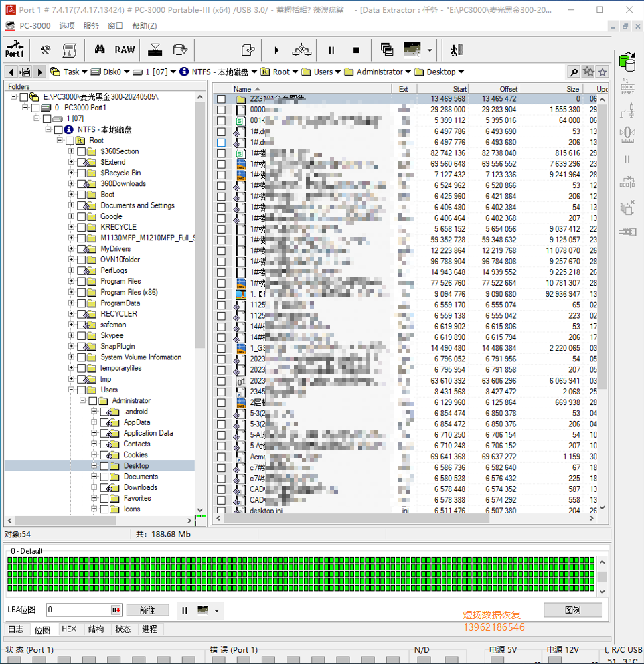Pause the running process in toolbar
Viewport: 644px width, 664px height.
pyautogui.click(x=331, y=50)
